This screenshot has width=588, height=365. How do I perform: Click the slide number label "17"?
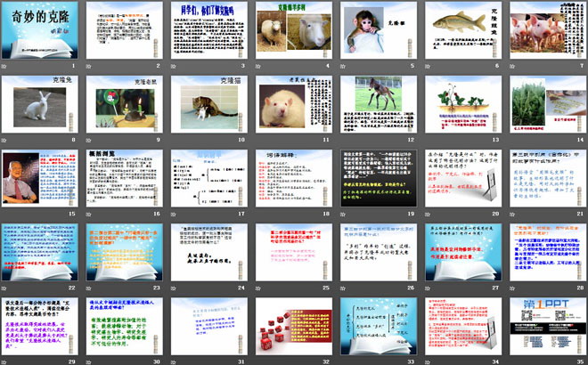(241, 214)
